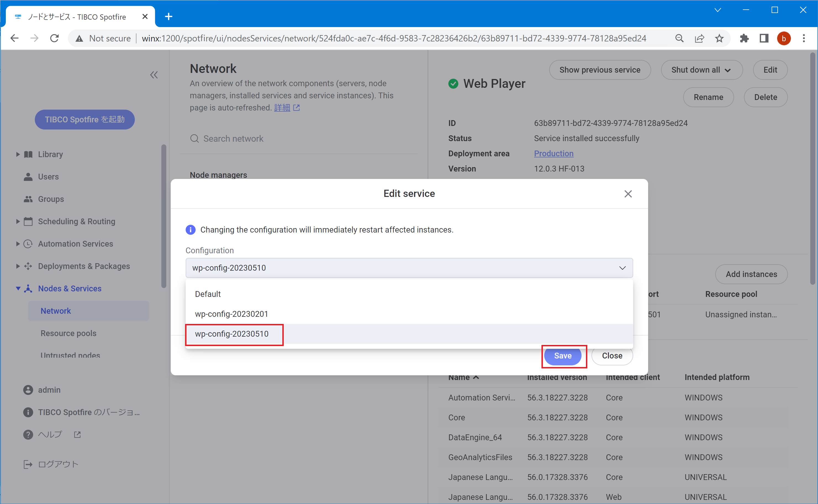Open the Shut down all dropdown
818x504 pixels.
(x=702, y=70)
